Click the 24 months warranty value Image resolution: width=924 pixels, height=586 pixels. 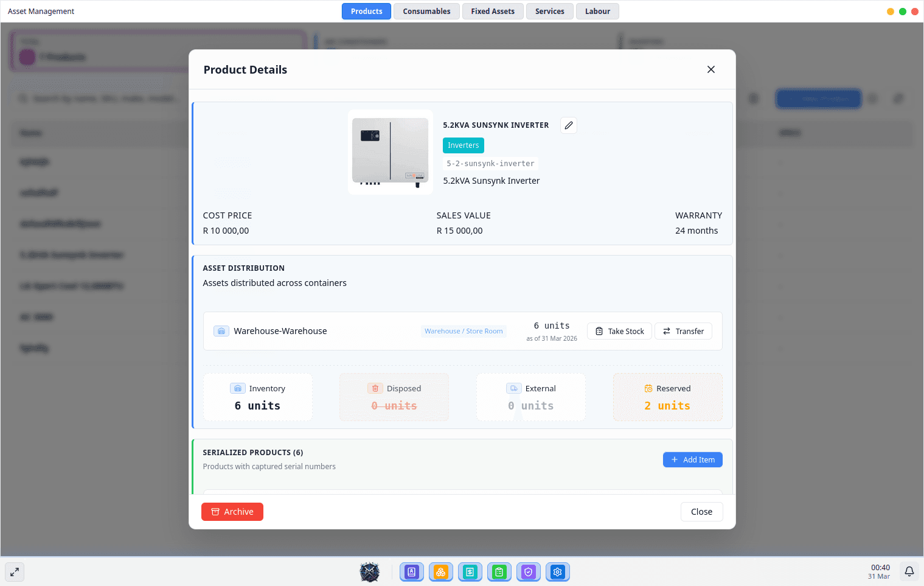[696, 231]
